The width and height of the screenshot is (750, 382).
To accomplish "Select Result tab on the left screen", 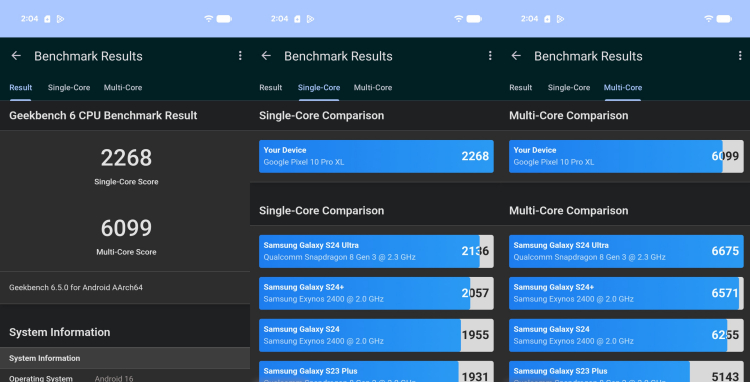I will pos(21,87).
